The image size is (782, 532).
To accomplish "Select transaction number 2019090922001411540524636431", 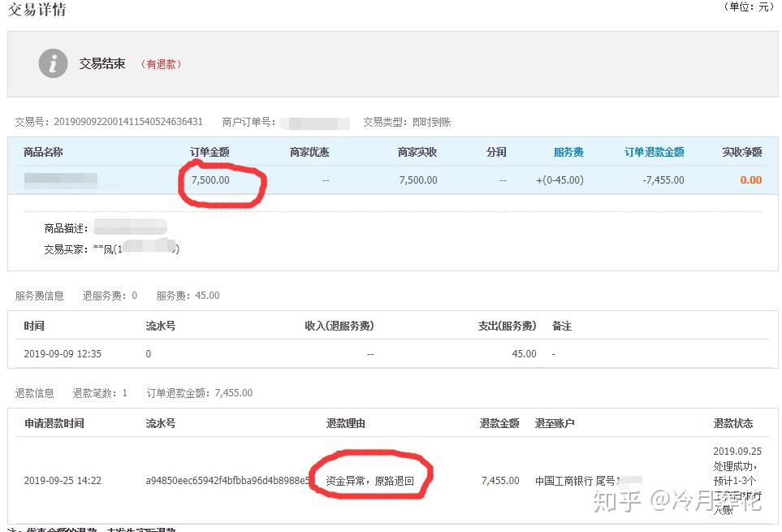I will pyautogui.click(x=128, y=122).
